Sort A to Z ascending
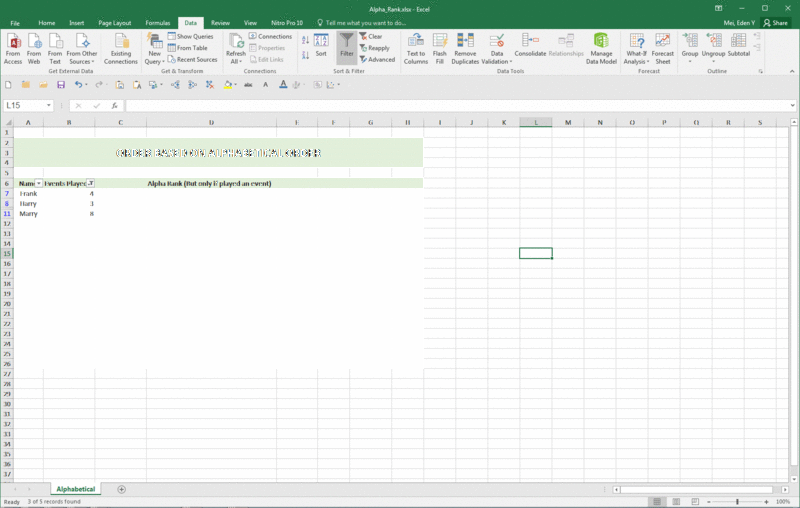The width and height of the screenshot is (800, 508). click(305, 40)
